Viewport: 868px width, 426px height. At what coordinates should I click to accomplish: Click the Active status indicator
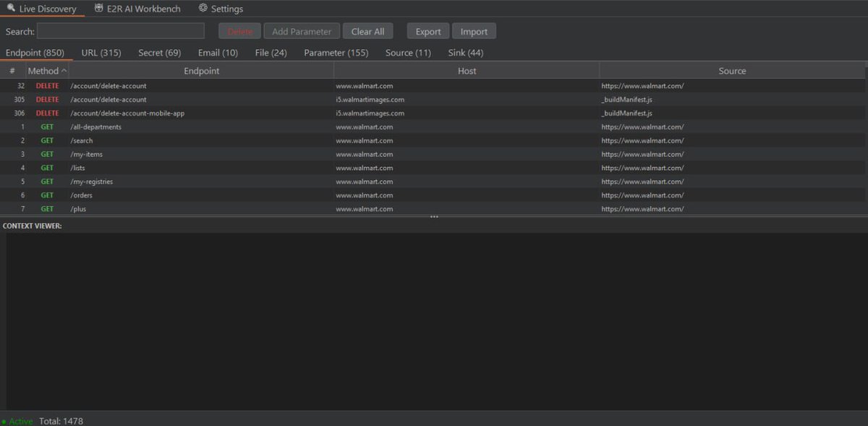(17, 421)
